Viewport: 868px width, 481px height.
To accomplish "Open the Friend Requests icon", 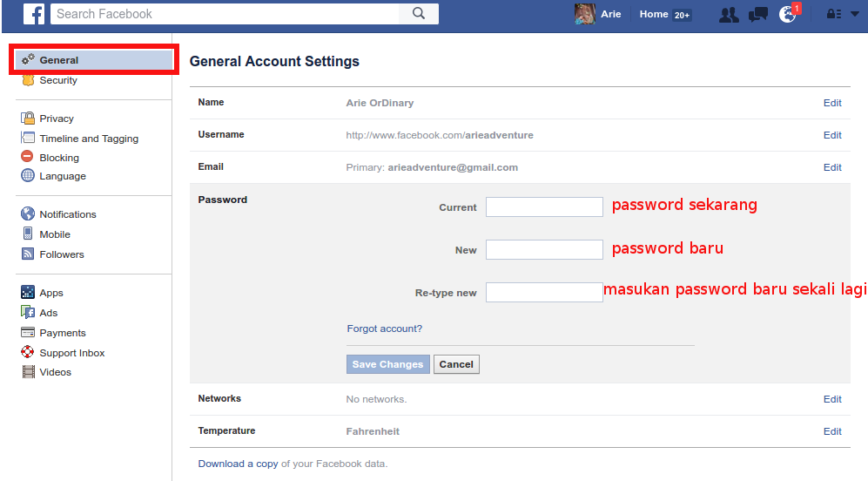I will (730, 15).
